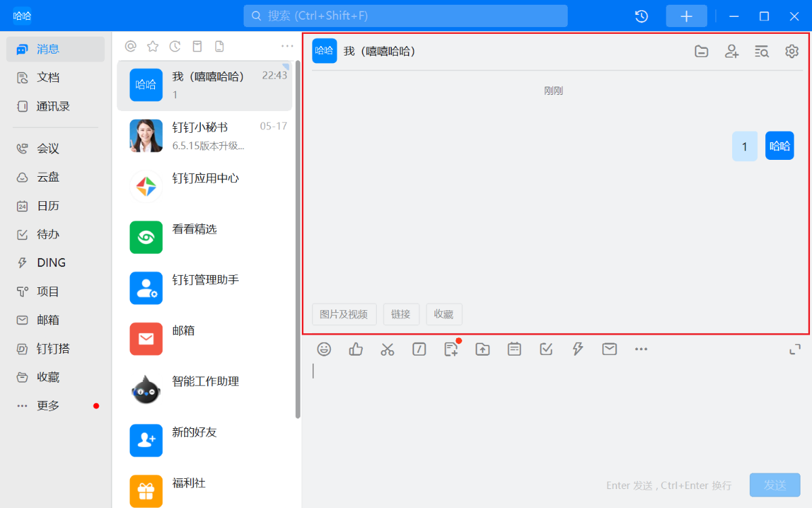Screen dimensions: 812x508
Task: Click the new document icon with red dot
Action: tap(451, 349)
